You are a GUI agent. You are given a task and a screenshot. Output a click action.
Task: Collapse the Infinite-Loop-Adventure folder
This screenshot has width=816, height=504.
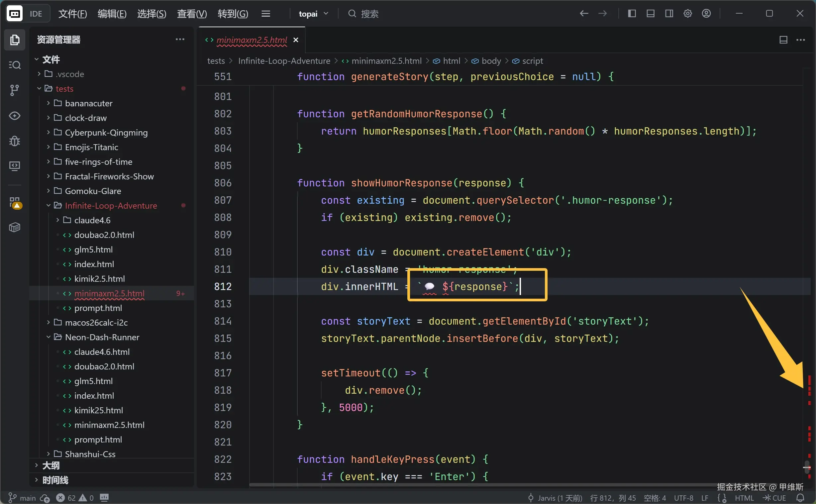click(111, 206)
